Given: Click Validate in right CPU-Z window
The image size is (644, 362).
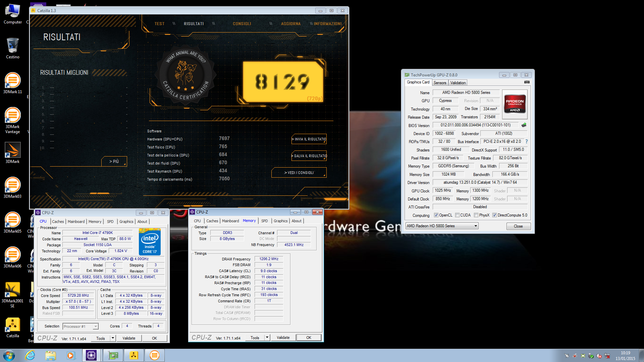Looking at the screenshot, I should tap(283, 338).
